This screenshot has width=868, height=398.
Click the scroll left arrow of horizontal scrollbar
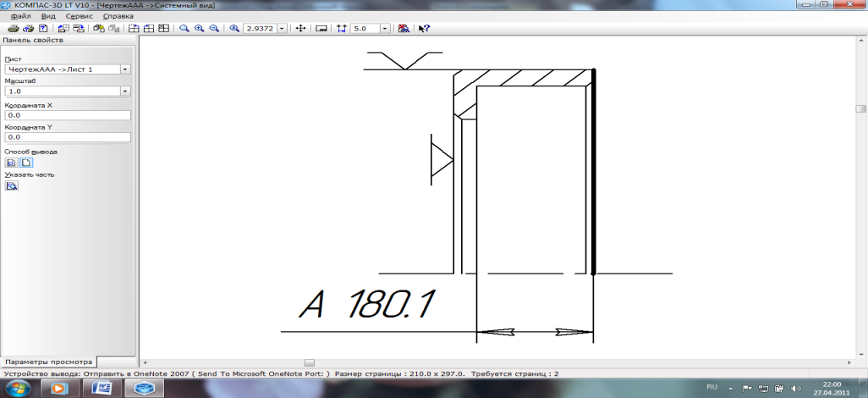(x=145, y=362)
